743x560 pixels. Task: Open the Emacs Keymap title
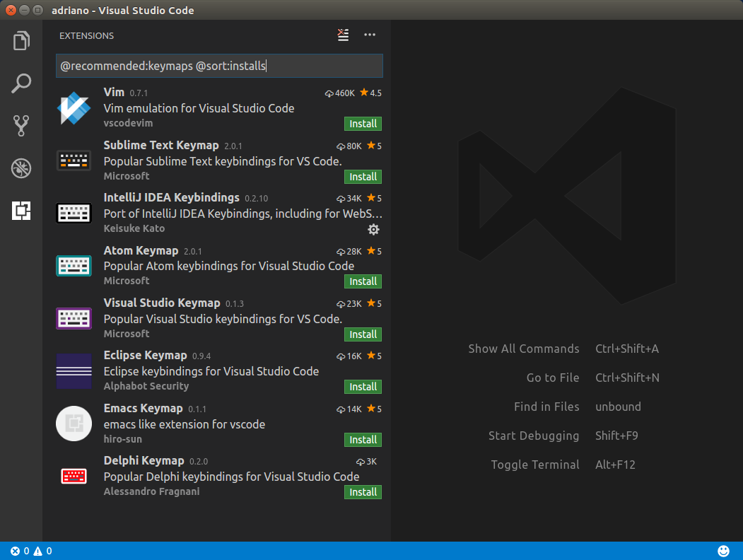tap(143, 409)
